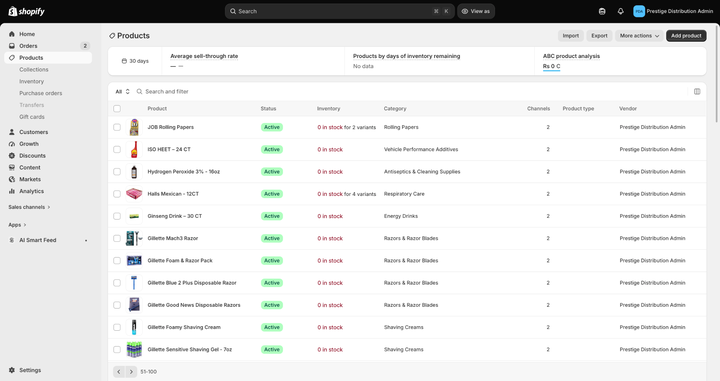This screenshot has height=381, width=720.
Task: Open Purchase orders in sidebar
Action: coord(40,93)
